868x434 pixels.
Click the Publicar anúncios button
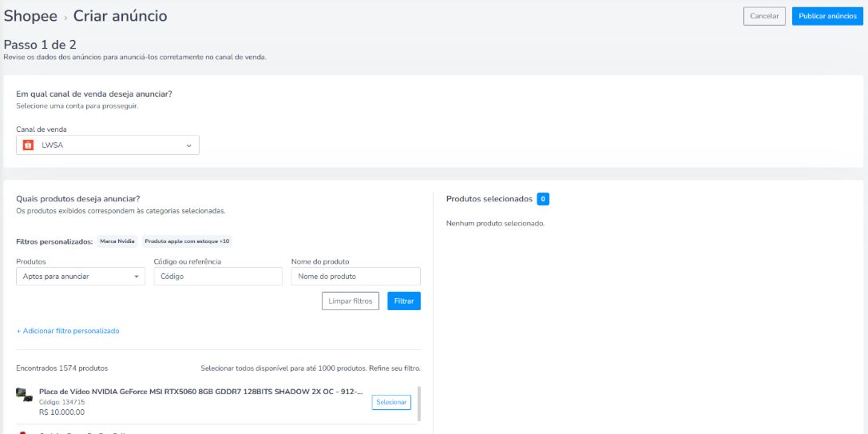(x=827, y=16)
